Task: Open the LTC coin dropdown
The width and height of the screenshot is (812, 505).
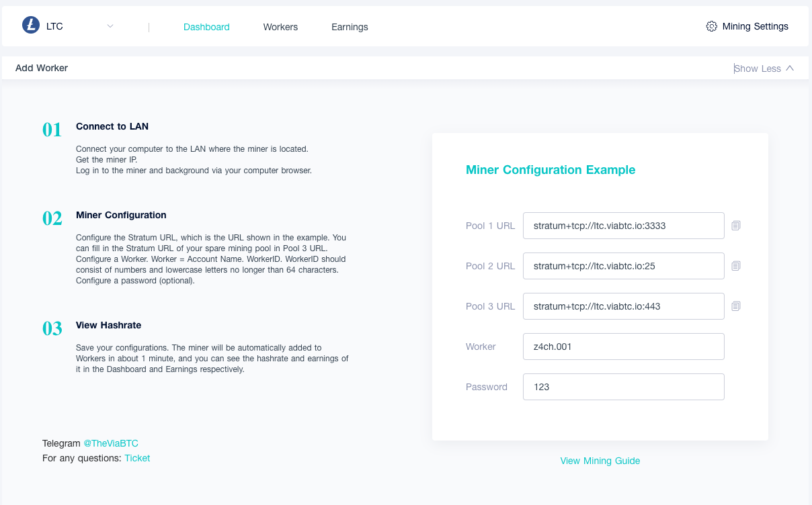Action: (x=110, y=26)
